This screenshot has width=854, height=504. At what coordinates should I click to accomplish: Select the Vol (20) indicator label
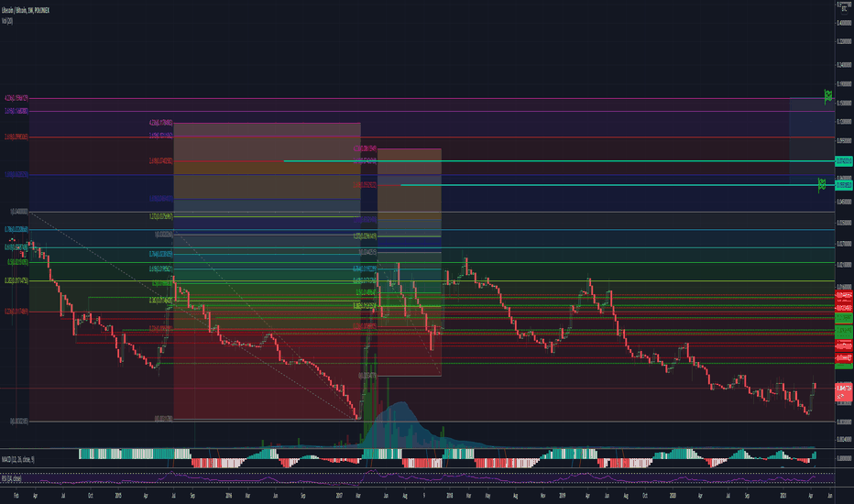[7, 21]
